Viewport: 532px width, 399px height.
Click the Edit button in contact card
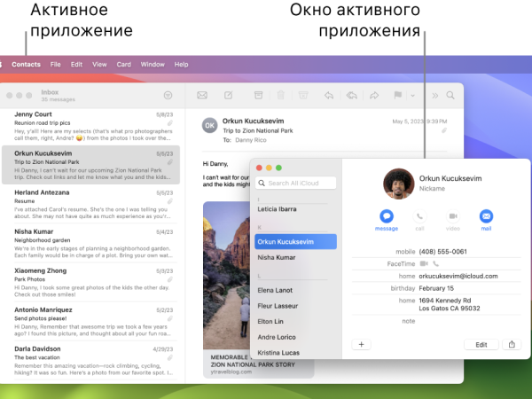[x=481, y=344]
